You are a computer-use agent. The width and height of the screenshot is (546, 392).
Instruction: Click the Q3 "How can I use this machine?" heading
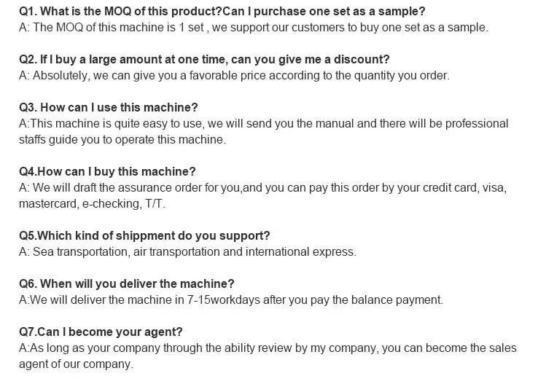point(109,107)
